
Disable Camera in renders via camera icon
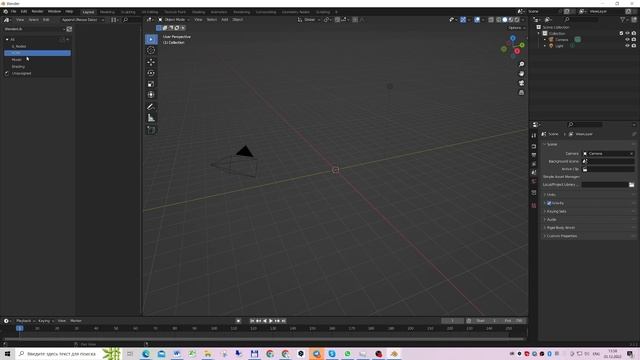[x=634, y=40]
